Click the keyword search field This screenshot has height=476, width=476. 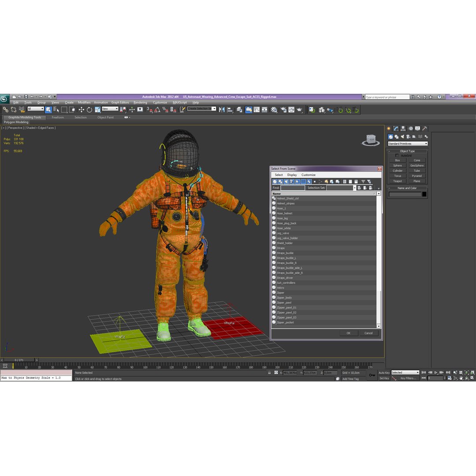click(x=387, y=97)
